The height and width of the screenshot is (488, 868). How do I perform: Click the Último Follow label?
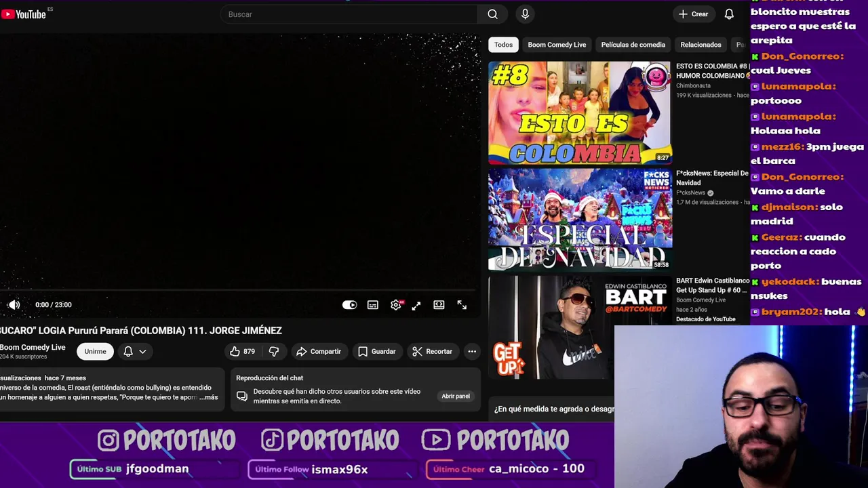click(282, 469)
